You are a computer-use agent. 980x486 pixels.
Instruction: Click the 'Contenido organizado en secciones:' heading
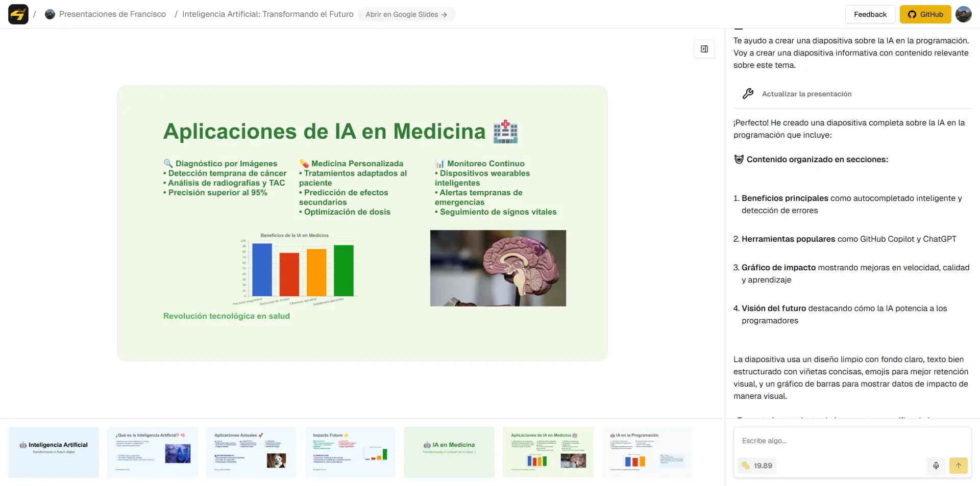[817, 160]
